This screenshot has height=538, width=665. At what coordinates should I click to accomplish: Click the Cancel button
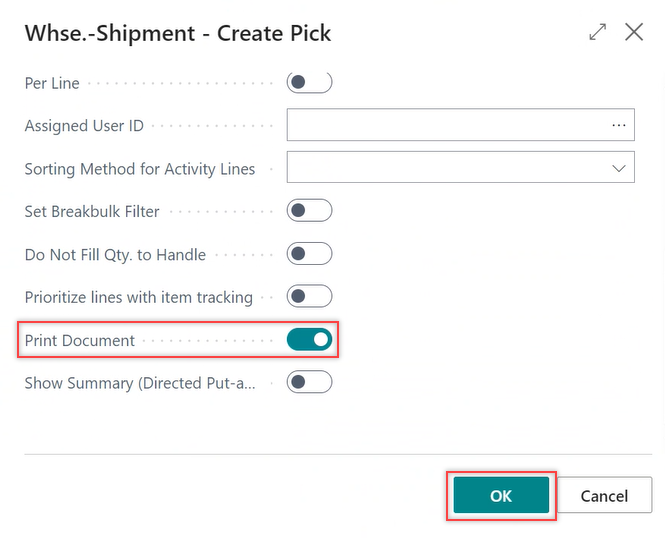pyautogui.click(x=604, y=496)
